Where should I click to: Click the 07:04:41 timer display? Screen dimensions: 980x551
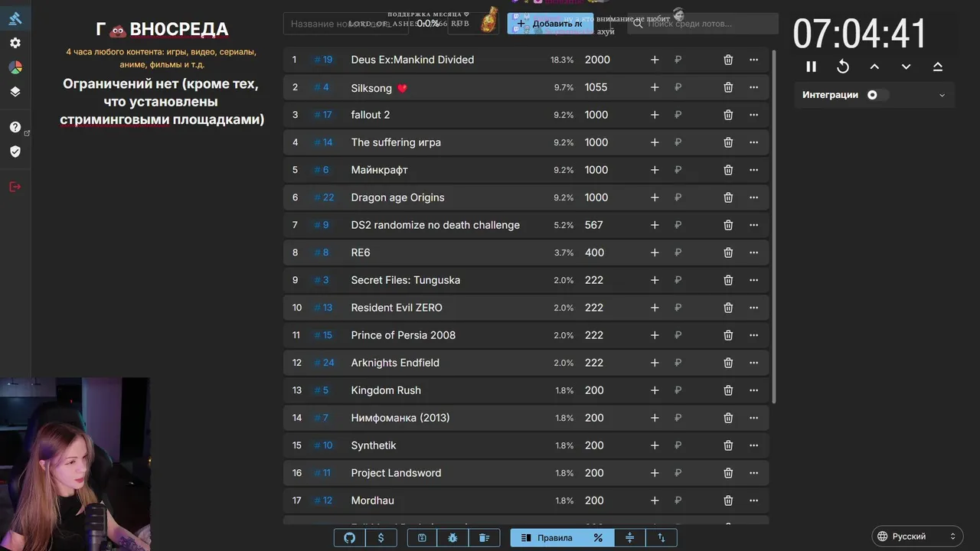pos(860,34)
